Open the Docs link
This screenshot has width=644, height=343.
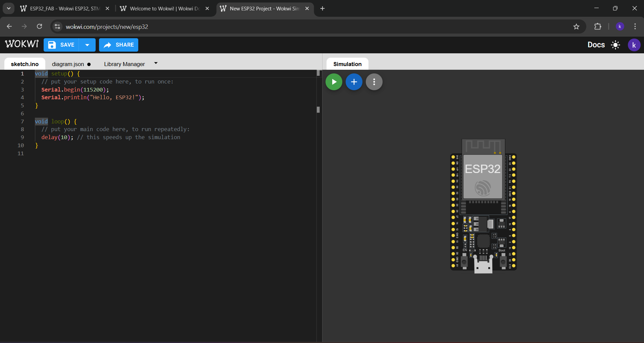[x=596, y=45]
